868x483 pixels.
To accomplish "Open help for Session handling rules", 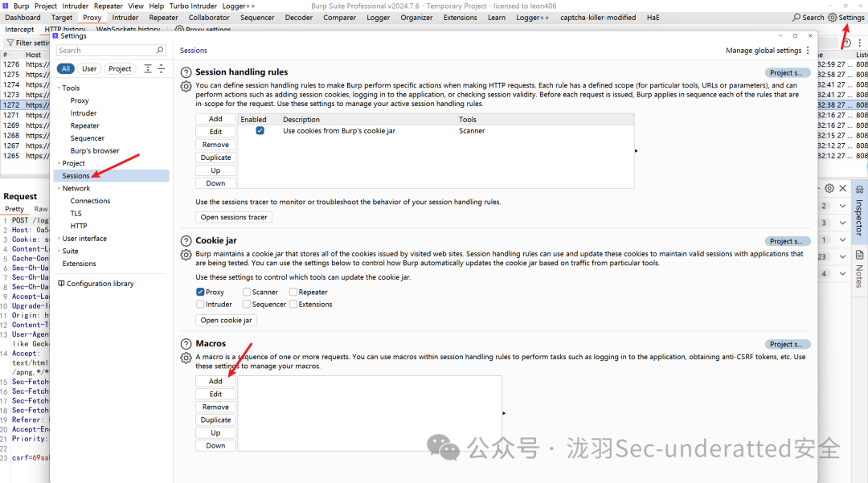I will tap(186, 72).
